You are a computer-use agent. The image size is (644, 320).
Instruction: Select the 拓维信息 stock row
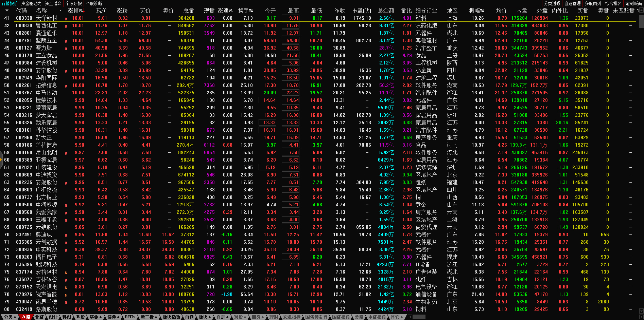[47, 85]
